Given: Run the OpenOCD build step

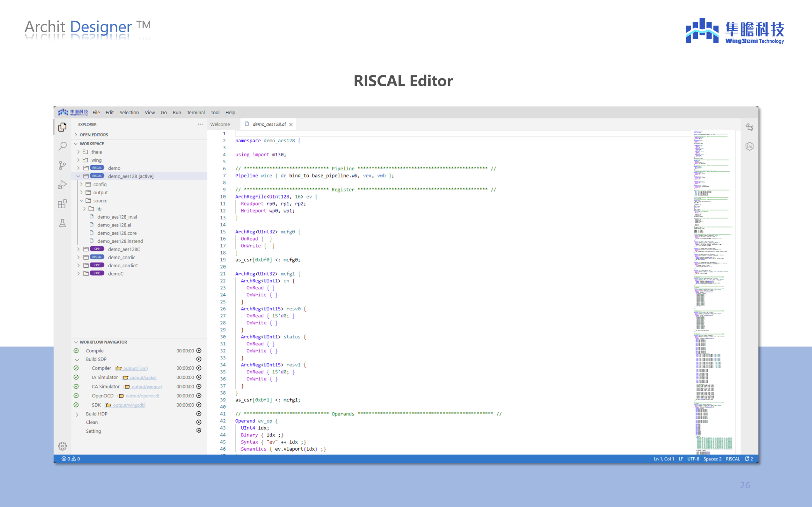Looking at the screenshot, I should 199,395.
